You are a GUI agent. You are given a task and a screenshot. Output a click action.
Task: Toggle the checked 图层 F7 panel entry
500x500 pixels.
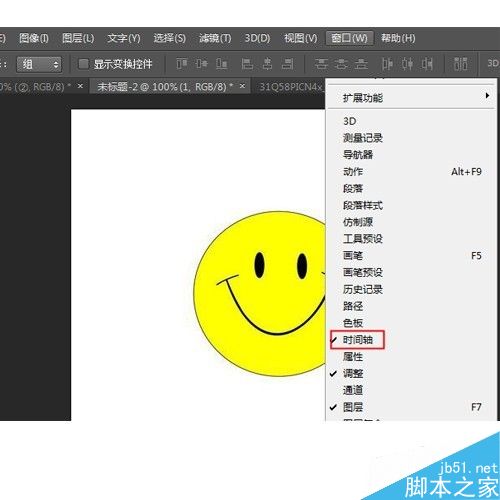[x=411, y=407]
